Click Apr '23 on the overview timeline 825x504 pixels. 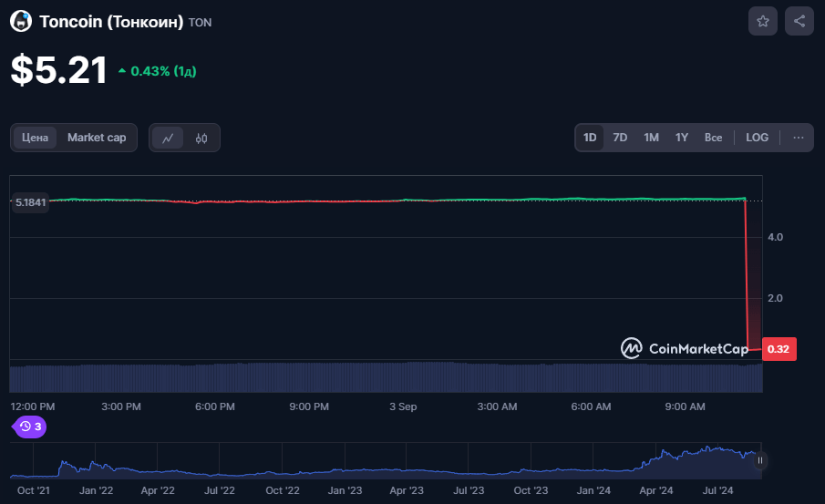pyautogui.click(x=407, y=490)
